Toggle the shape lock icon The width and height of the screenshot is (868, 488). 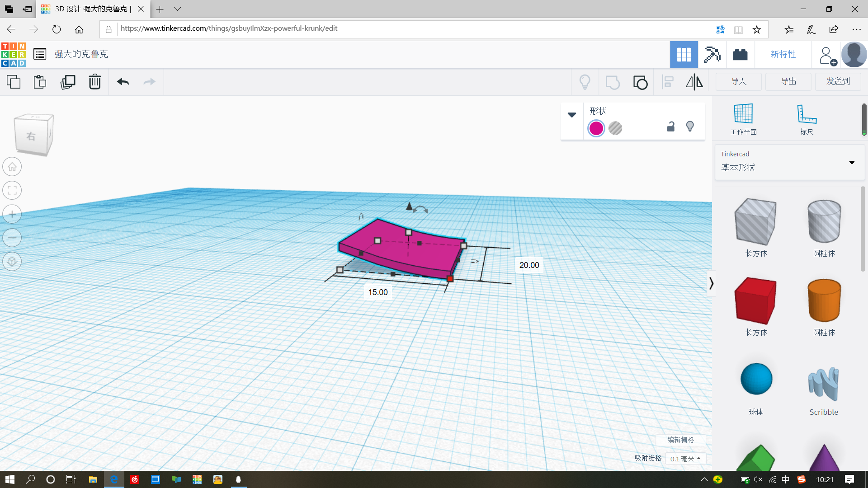pos(671,127)
